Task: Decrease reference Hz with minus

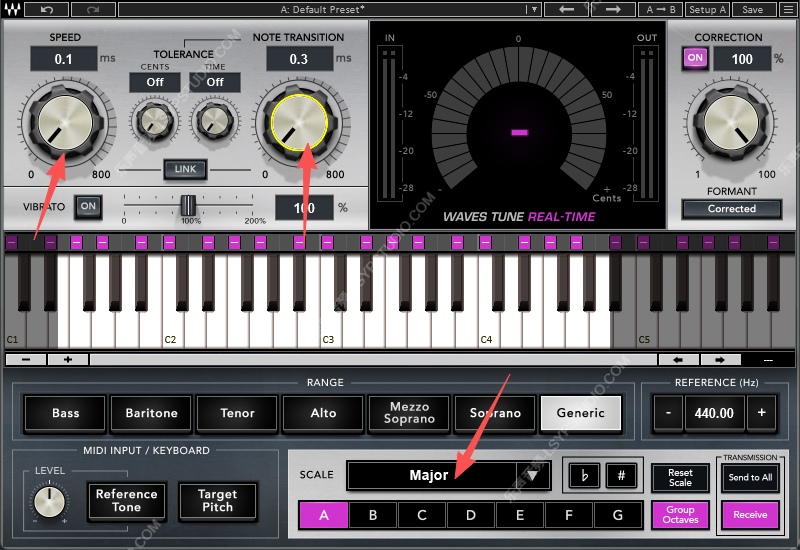Action: 668,413
